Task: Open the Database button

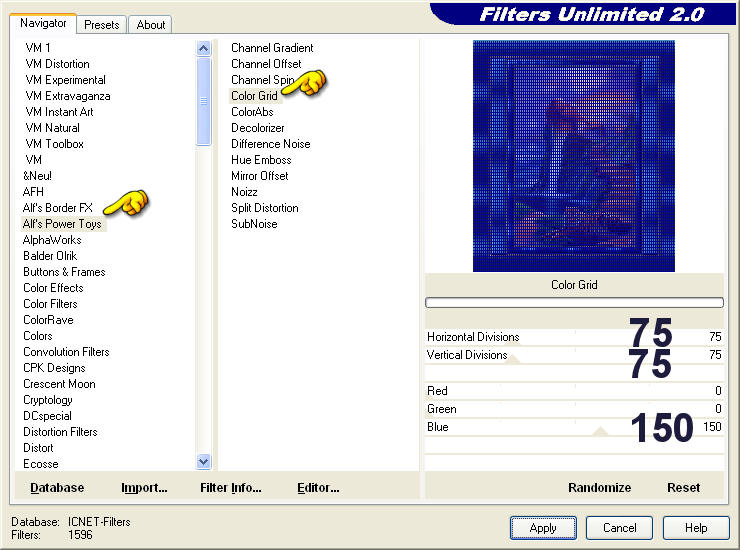Action: 57,488
